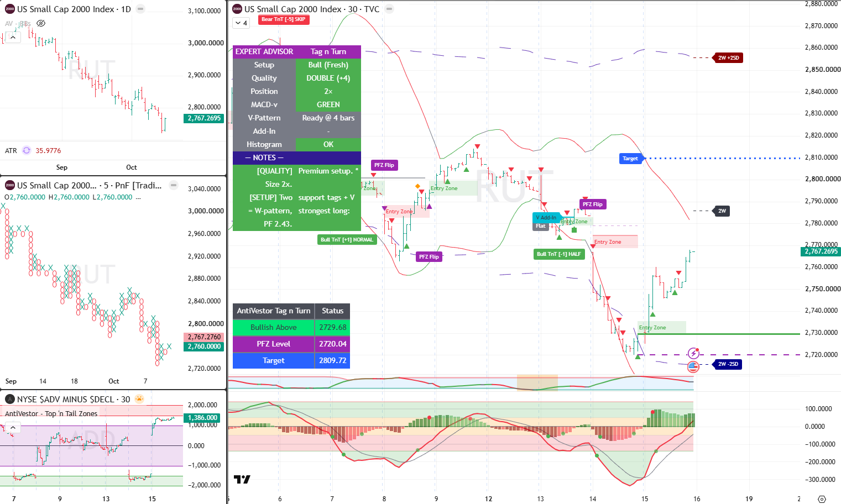Select the Bull TnT [-1] HALF label
Image resolution: width=841 pixels, height=504 pixels.
point(559,254)
